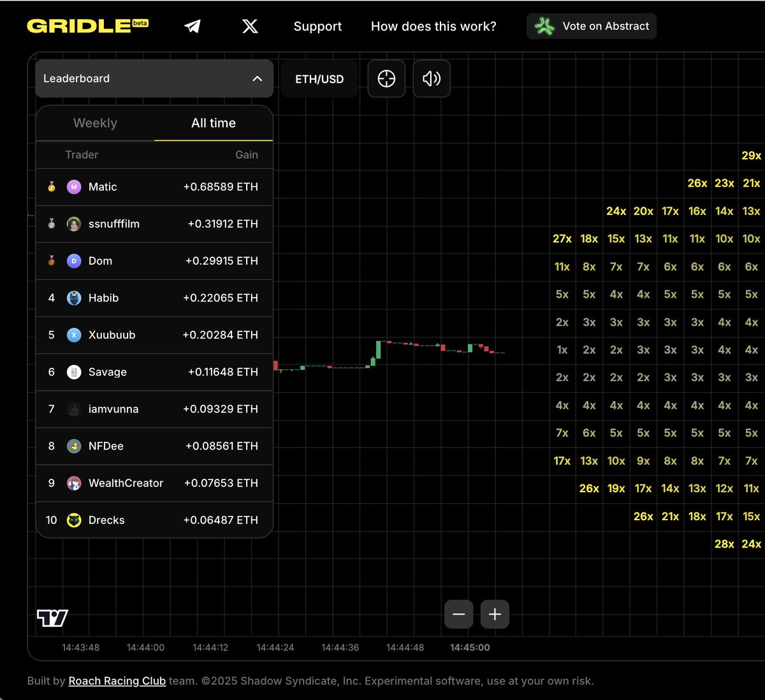Click the Gain column header
Screen dimensions: 765x700
pyautogui.click(x=247, y=155)
